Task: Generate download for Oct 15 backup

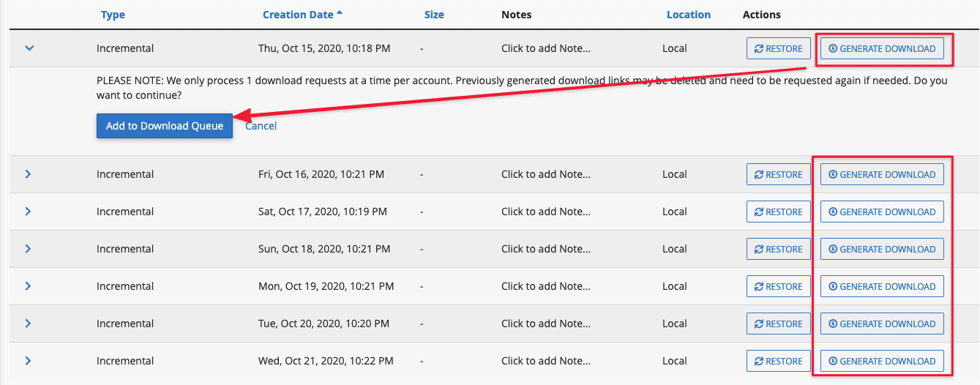Action: click(881, 48)
